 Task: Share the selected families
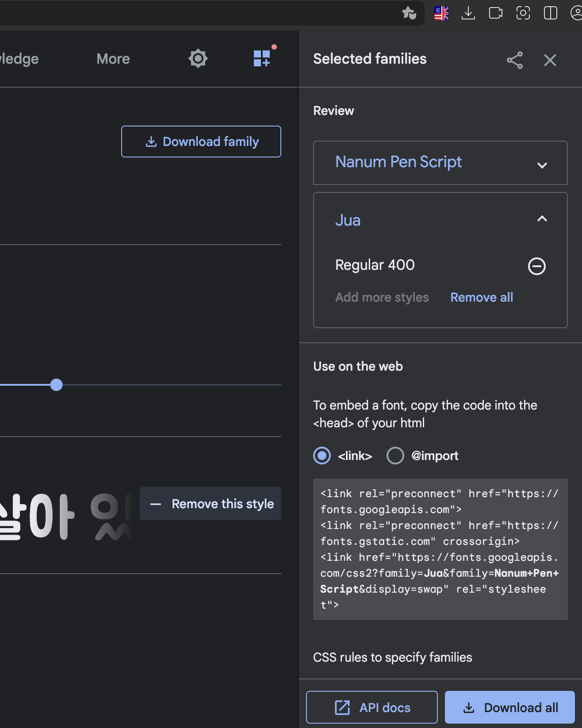coord(515,60)
